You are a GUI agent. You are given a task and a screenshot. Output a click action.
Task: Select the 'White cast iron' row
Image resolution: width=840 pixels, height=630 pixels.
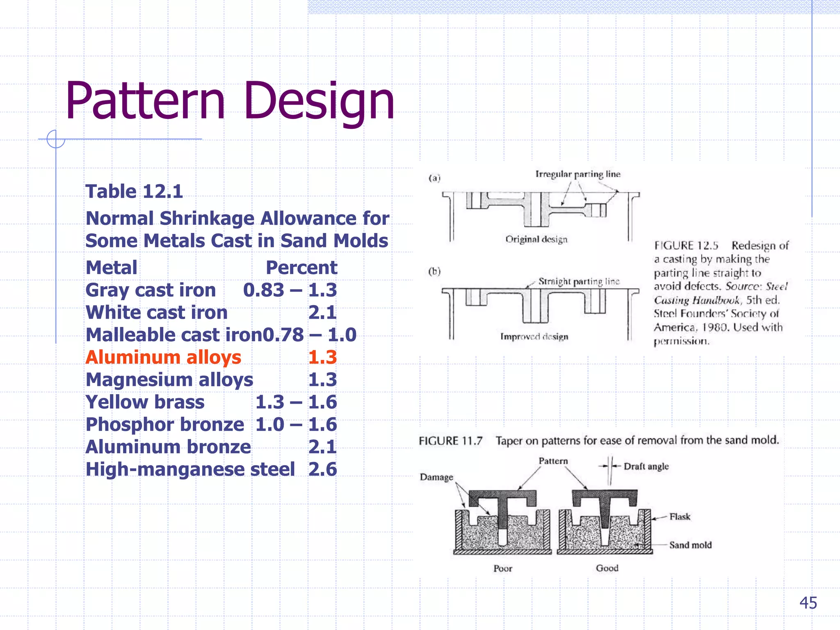pyautogui.click(x=211, y=313)
